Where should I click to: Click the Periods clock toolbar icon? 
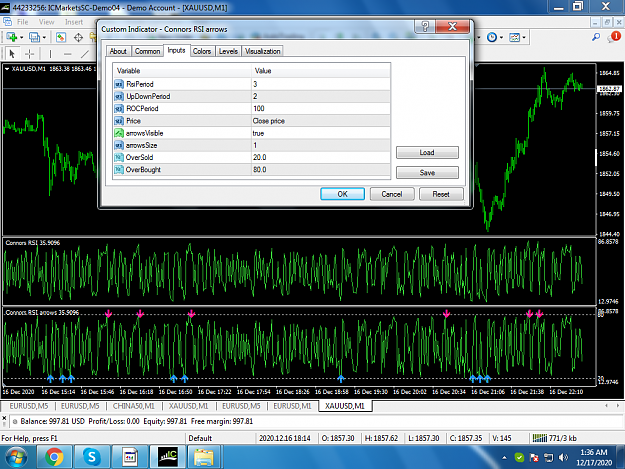pyautogui.click(x=492, y=37)
